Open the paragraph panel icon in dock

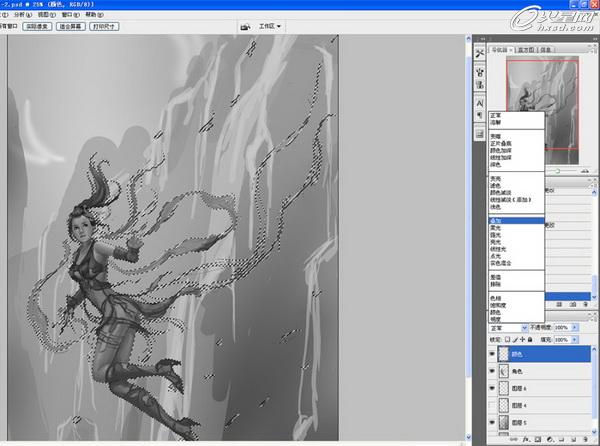(x=479, y=117)
